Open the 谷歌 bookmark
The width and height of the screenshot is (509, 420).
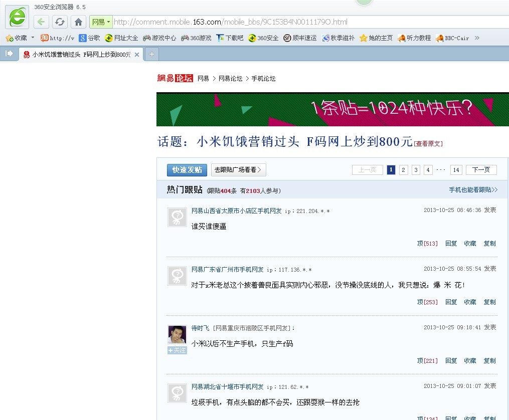pyautogui.click(x=90, y=38)
